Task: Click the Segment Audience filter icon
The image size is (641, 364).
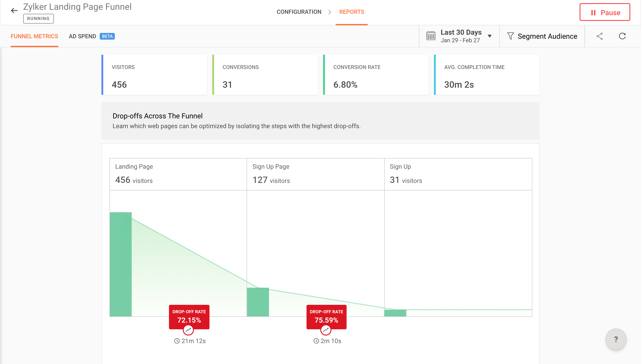Action: pyautogui.click(x=511, y=36)
